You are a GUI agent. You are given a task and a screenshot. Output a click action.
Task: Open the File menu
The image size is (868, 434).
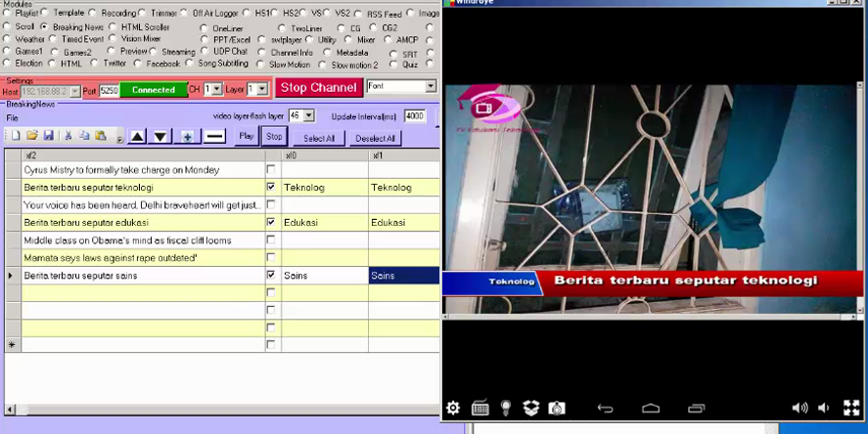click(x=13, y=117)
